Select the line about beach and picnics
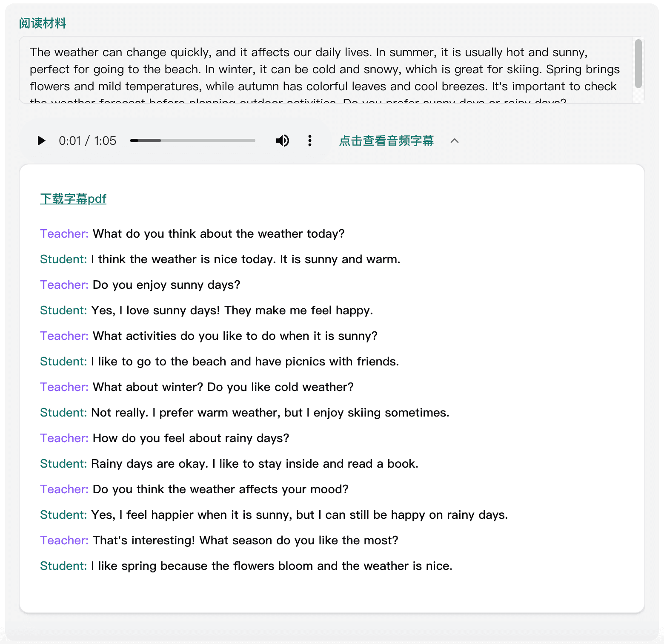 [x=245, y=361]
